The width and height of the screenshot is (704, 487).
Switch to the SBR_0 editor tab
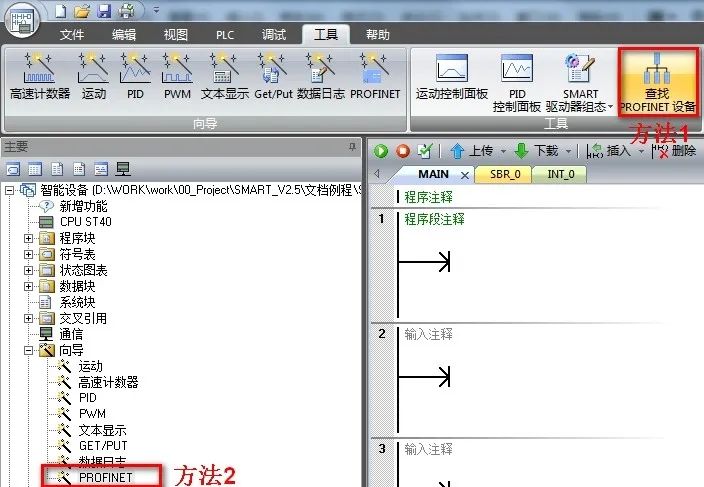[x=504, y=174]
